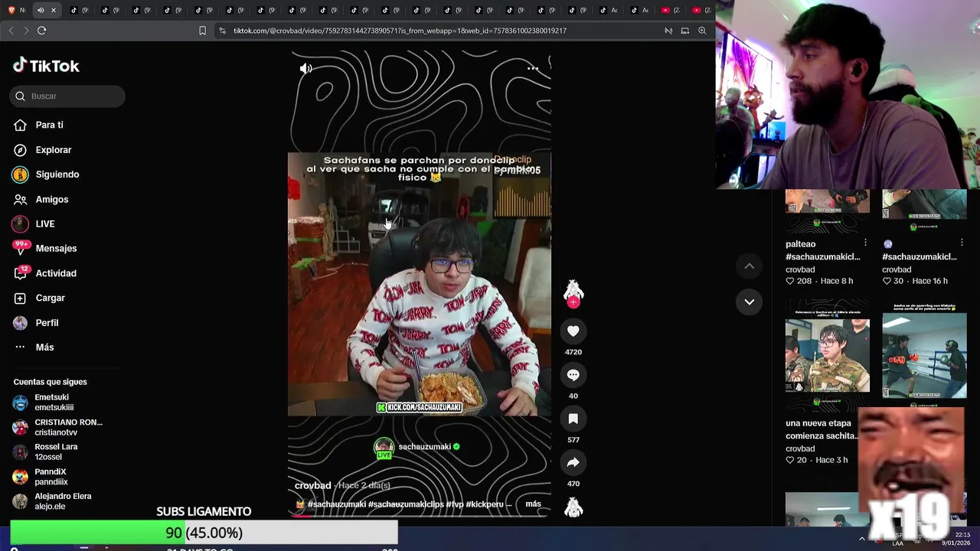980x551 pixels.
Task: Open site settings icon before the URL
Action: 222,31
